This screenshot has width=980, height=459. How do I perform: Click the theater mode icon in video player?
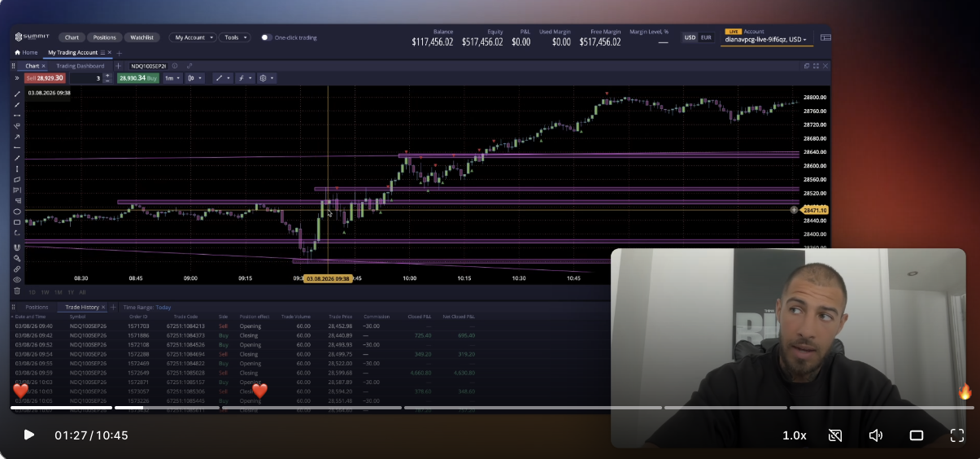(x=917, y=435)
